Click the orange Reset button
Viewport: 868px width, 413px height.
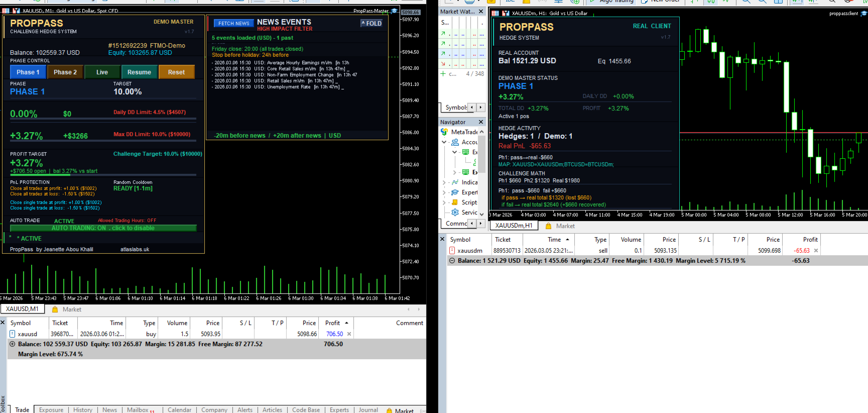coord(176,72)
